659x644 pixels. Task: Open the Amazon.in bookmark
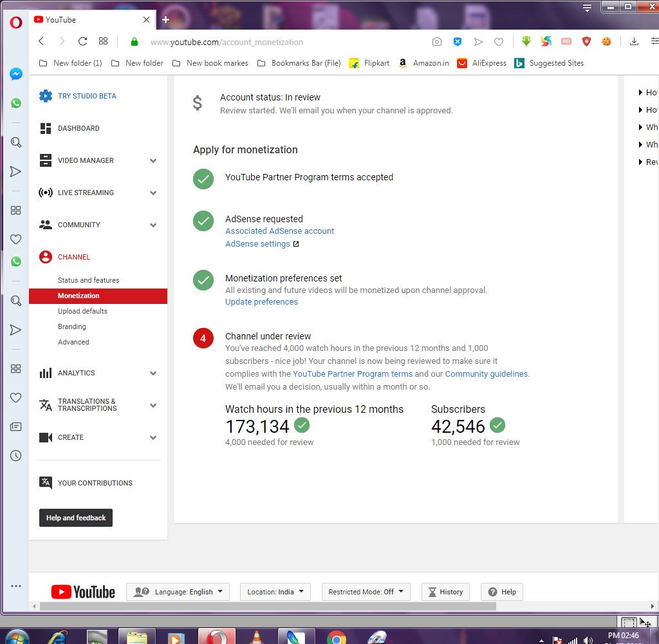click(x=424, y=63)
